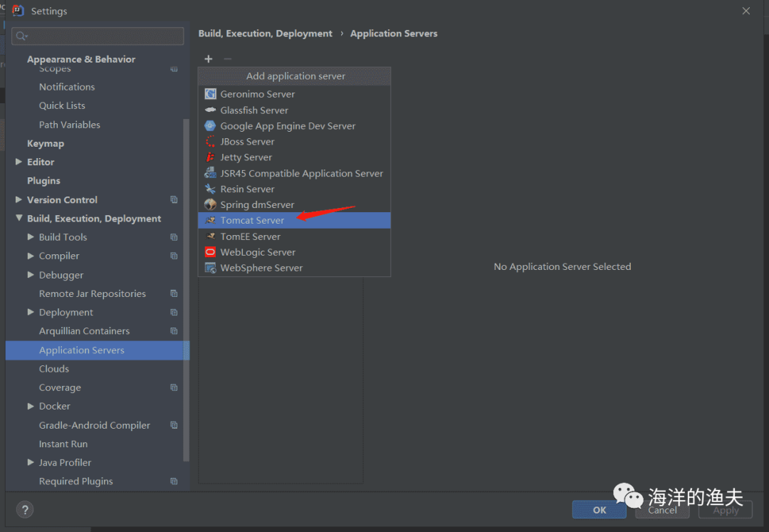This screenshot has height=532, width=769.
Task: Click the Geronimo Server icon
Action: click(x=210, y=93)
